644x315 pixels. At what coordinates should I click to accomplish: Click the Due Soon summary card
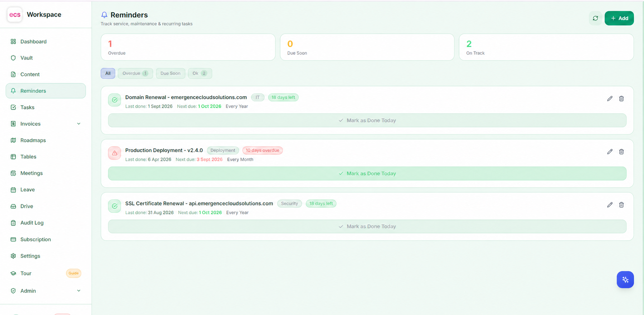tap(367, 47)
